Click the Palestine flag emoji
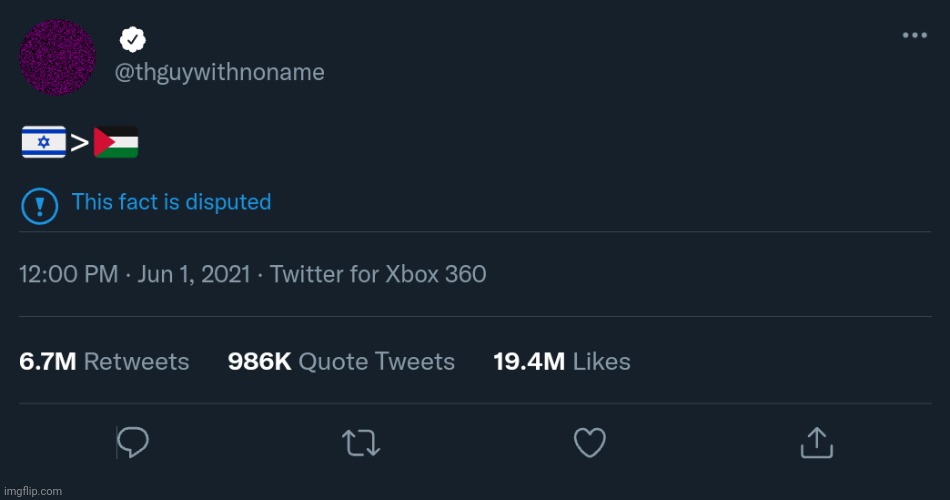950x500 pixels. point(116,143)
